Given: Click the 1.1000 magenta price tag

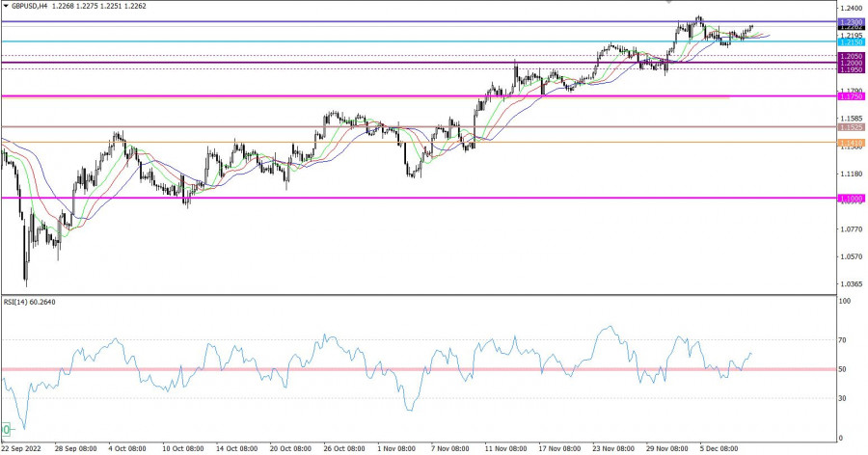Looking at the screenshot, I should (x=850, y=199).
